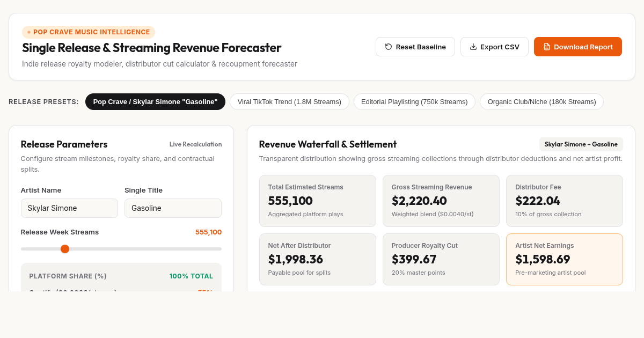Select the Net After Distributor card

[318, 259]
